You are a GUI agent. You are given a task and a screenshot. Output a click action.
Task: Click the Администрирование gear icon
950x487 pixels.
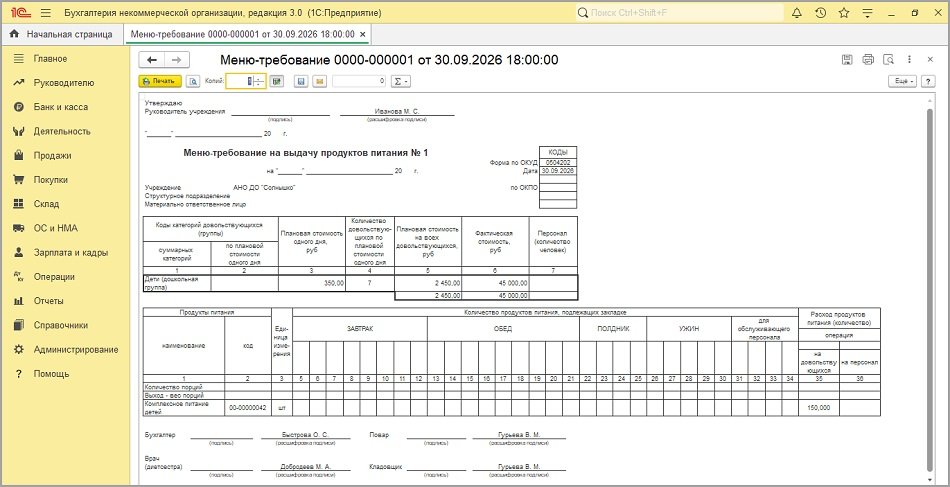(x=19, y=350)
